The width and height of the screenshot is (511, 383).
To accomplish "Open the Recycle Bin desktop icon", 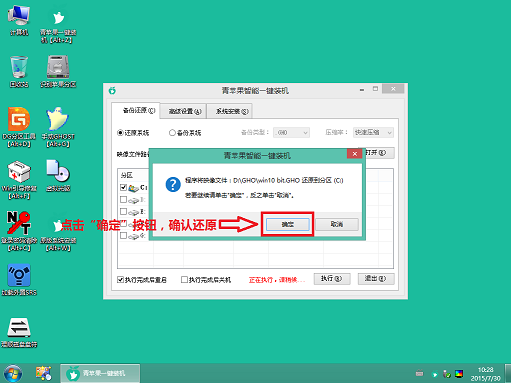I will 19,72.
